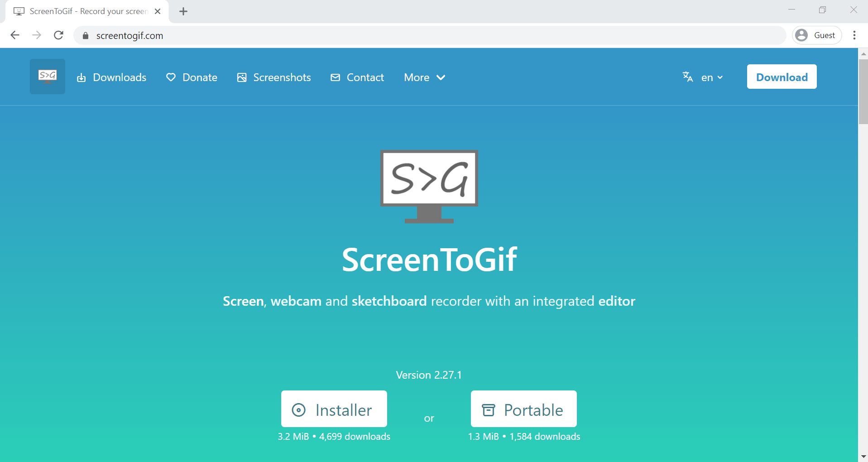This screenshot has width=868, height=462.
Task: Click the page vertical scrollbar thumb
Action: [863, 91]
